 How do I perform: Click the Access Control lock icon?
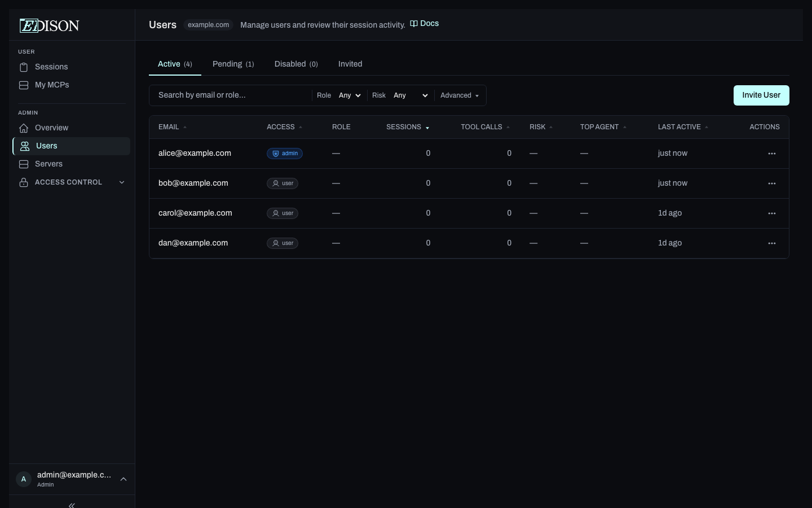coord(24,182)
